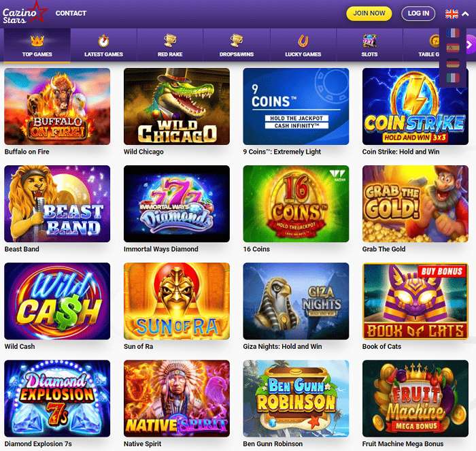Screen dimensions: 476x451
Task: Open Book of Cats game thumbnail
Action: pyautogui.click(x=415, y=301)
